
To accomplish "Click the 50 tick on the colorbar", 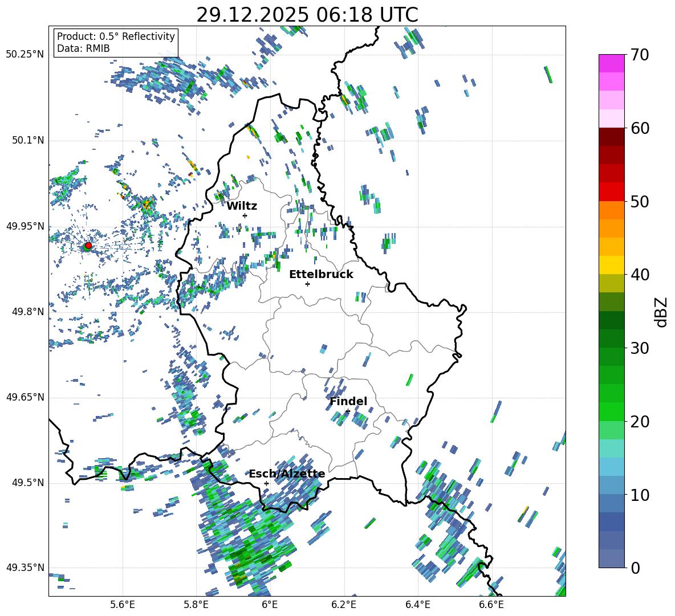I will pyautogui.click(x=640, y=201).
